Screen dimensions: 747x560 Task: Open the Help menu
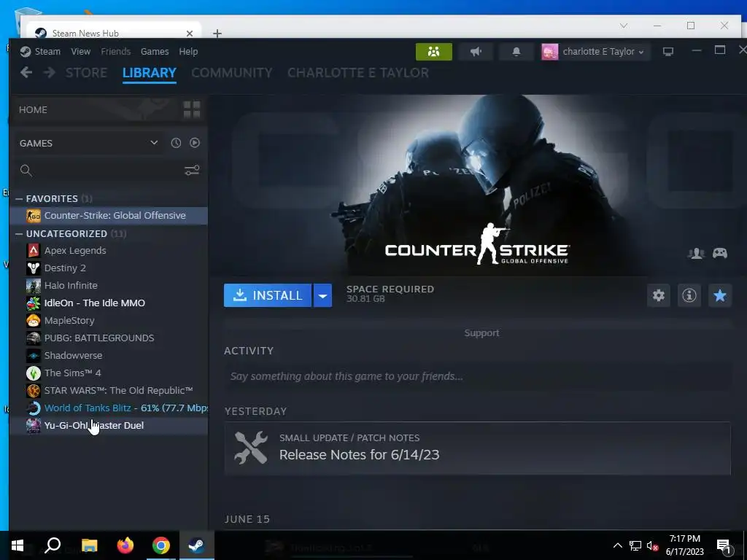(x=188, y=52)
